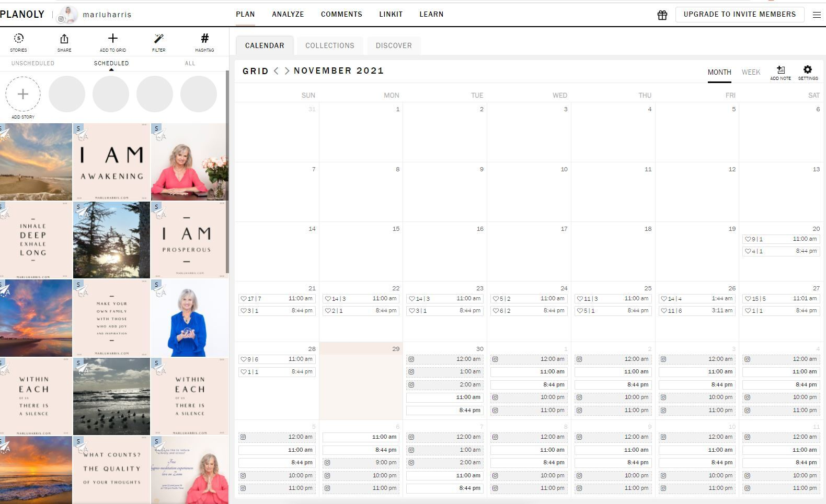This screenshot has height=504, width=826.
Task: Open the Make Your Own Family post
Action: pyautogui.click(x=111, y=318)
